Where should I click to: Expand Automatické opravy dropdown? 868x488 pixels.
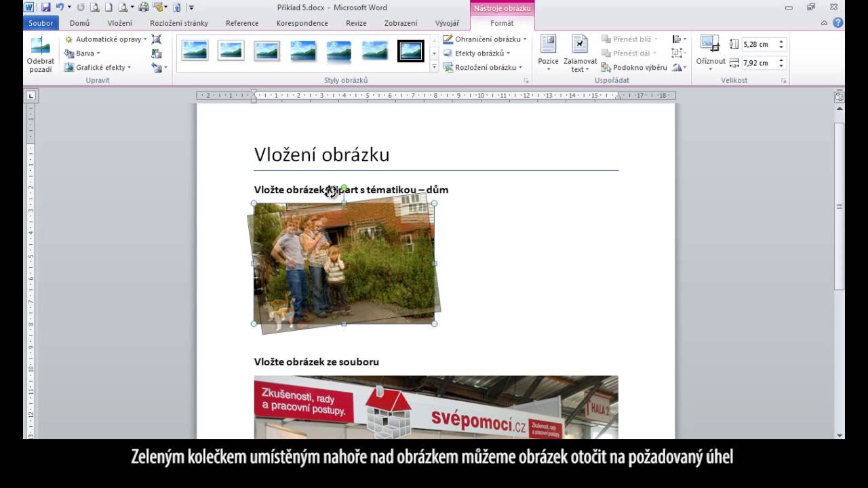coord(105,39)
